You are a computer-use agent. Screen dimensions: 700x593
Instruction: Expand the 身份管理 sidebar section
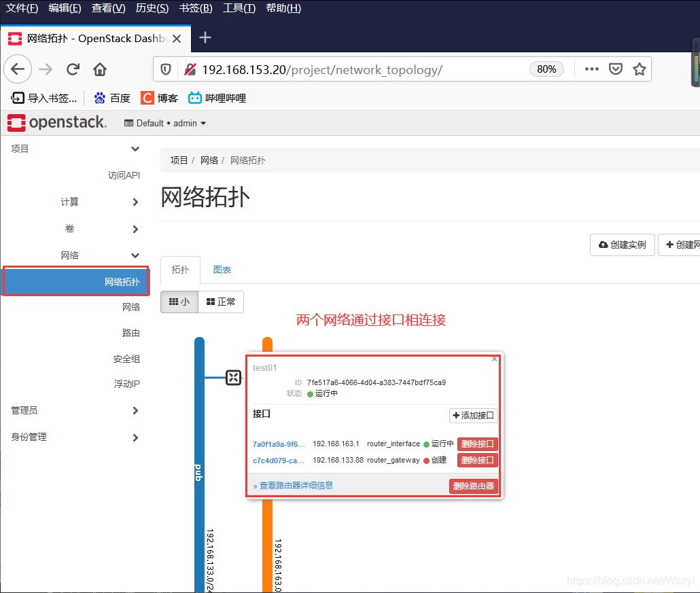(x=75, y=437)
